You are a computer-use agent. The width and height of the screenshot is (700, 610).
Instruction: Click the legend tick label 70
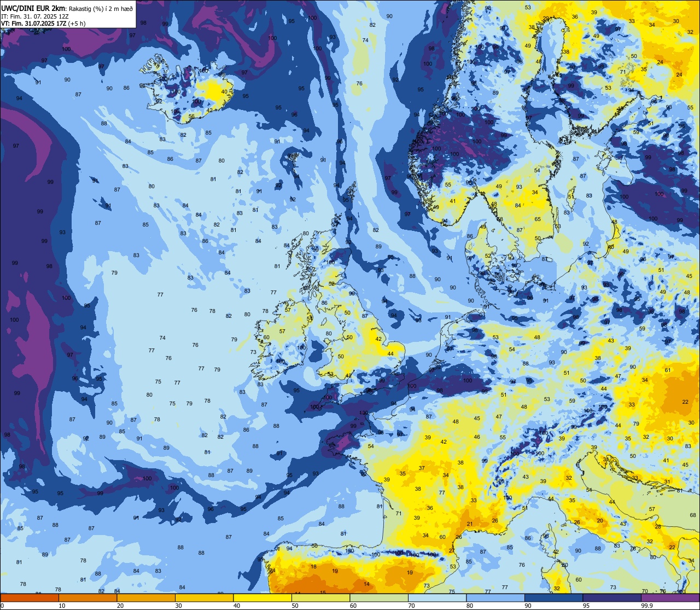tap(412, 606)
